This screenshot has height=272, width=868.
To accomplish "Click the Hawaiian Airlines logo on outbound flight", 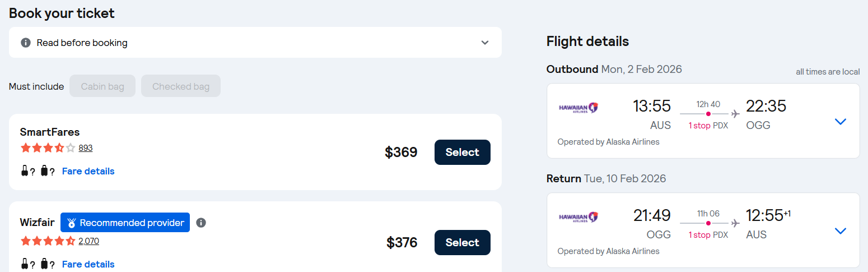I will click(578, 108).
